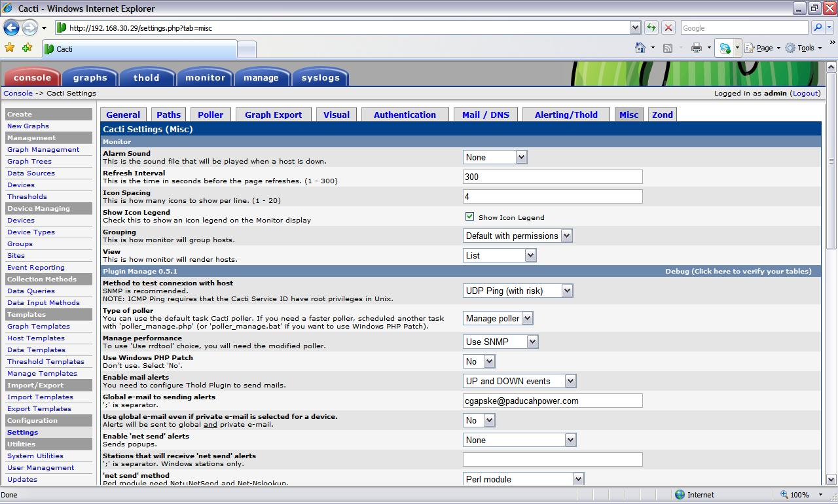The image size is (838, 504).
Task: Click the Home icon in toolbar
Action: (640, 48)
